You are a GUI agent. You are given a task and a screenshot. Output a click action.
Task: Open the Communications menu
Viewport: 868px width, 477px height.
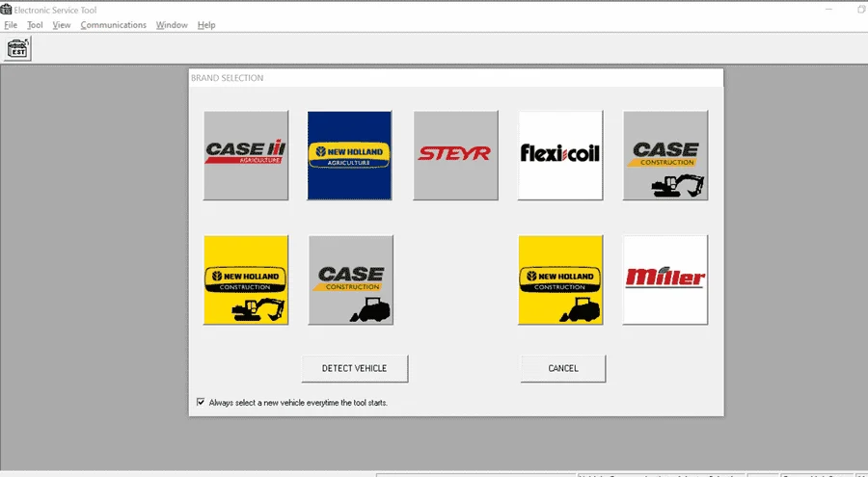coord(114,25)
